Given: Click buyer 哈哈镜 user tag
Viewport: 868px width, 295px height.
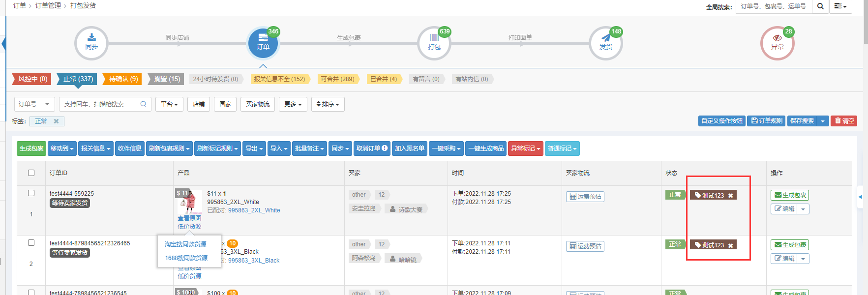Looking at the screenshot, I should click(x=403, y=259).
